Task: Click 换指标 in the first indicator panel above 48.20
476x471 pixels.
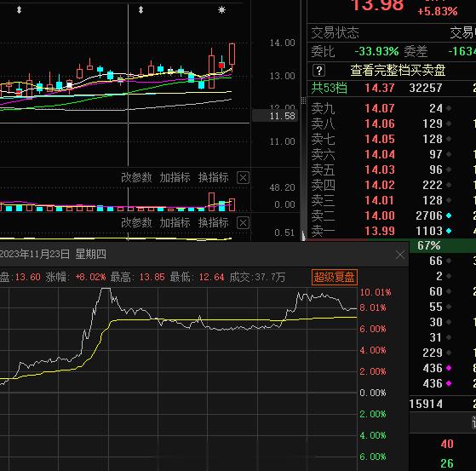Action: pos(214,177)
